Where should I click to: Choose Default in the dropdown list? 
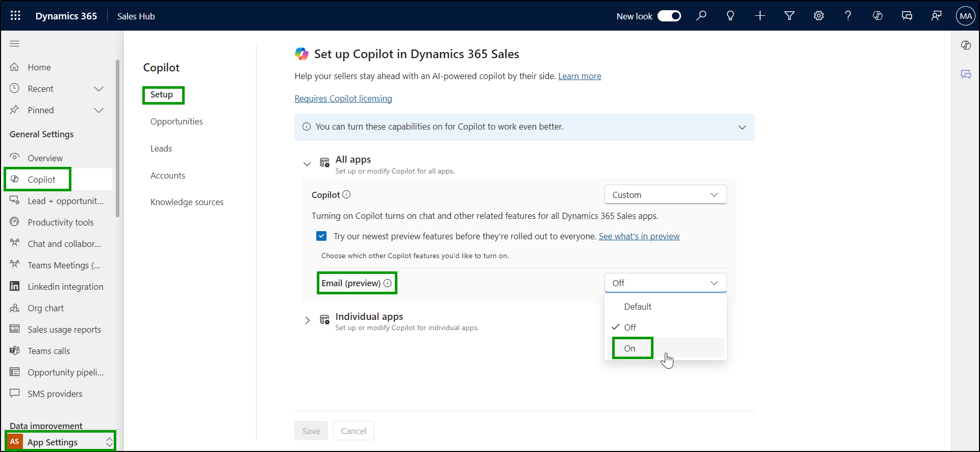tap(665, 307)
